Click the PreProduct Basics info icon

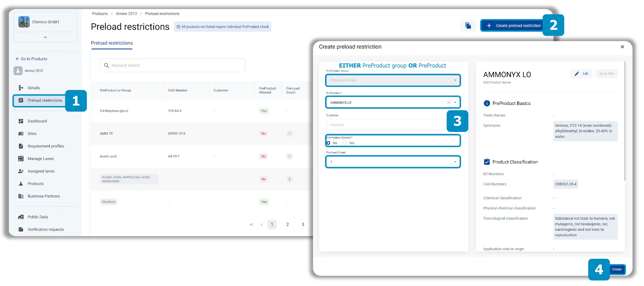click(487, 104)
